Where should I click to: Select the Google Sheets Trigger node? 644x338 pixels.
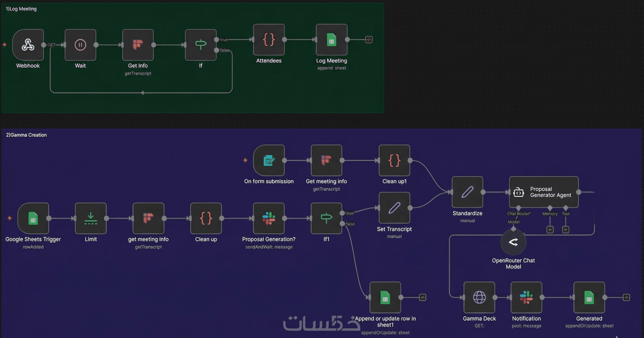33,218
